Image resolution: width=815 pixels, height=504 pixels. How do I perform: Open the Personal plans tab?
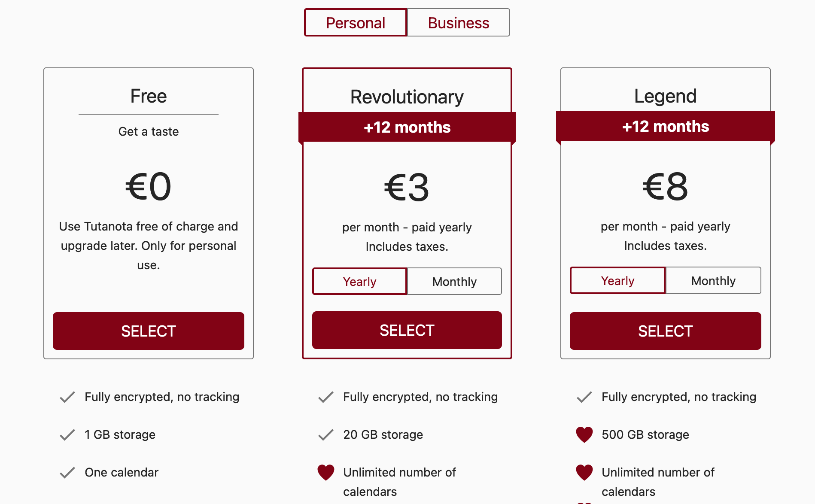355,23
